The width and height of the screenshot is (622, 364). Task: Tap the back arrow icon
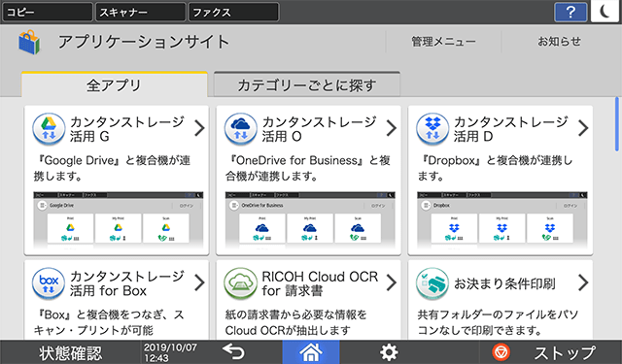click(x=233, y=351)
